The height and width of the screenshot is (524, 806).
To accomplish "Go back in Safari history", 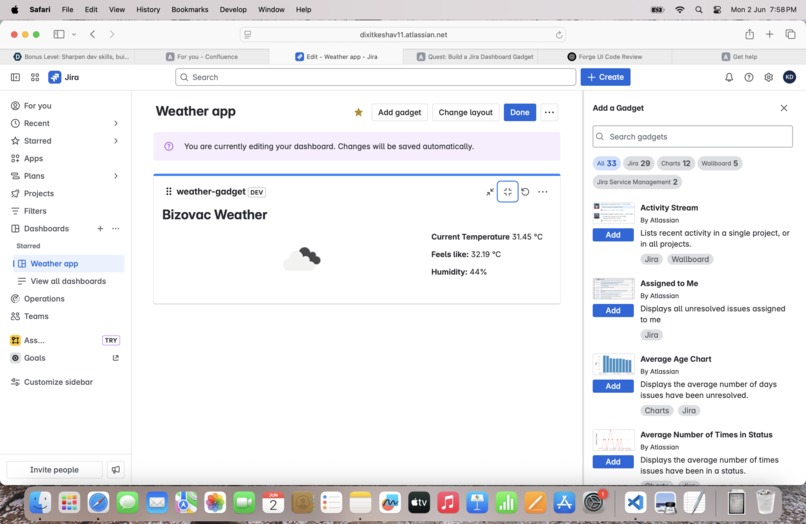I will 93,34.
